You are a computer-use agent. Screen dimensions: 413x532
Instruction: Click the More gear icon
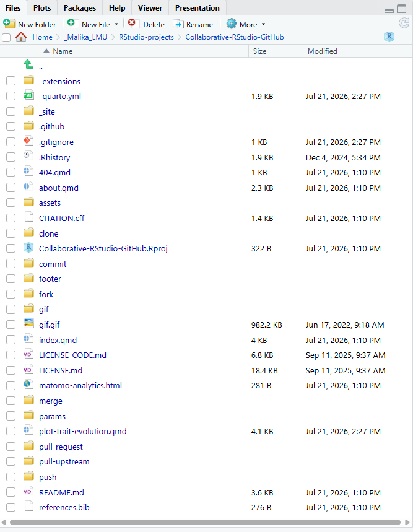232,24
